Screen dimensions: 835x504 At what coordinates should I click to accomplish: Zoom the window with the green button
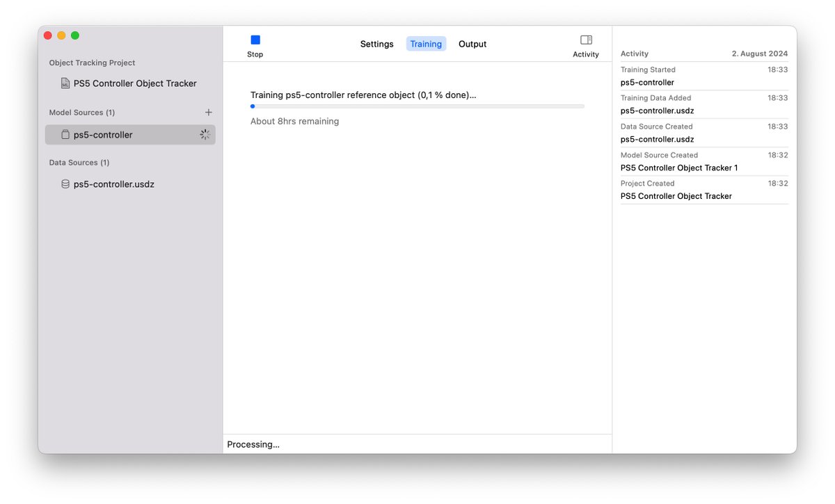pyautogui.click(x=75, y=35)
